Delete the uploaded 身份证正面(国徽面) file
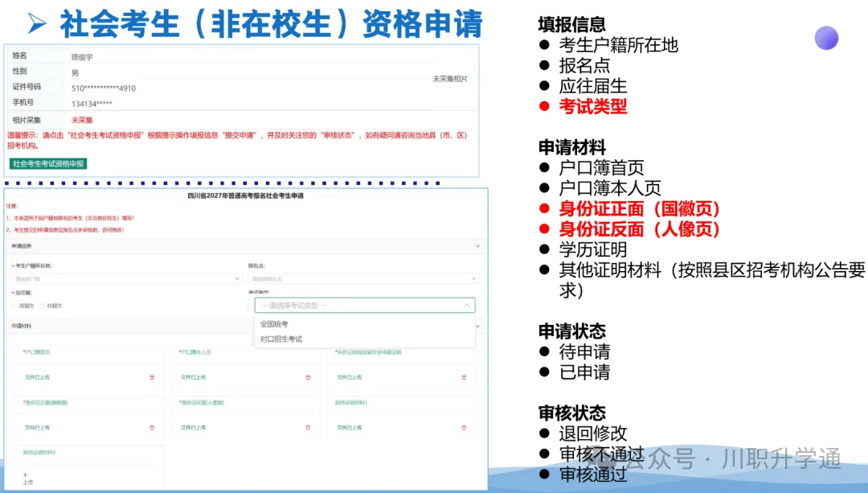Viewport: 868px width, 493px height. pyautogui.click(x=152, y=428)
